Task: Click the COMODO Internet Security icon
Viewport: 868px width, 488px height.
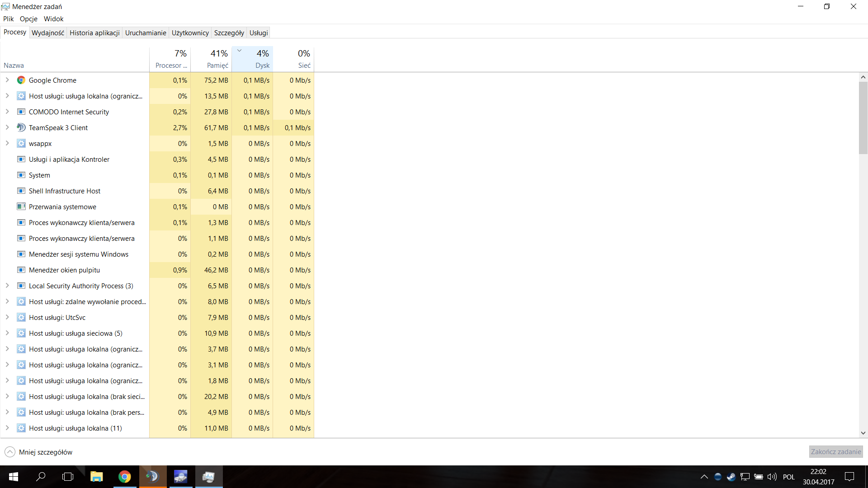Action: (21, 112)
